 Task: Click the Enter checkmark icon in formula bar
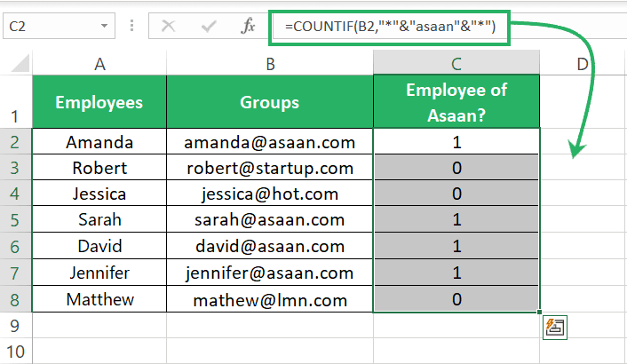tap(209, 27)
